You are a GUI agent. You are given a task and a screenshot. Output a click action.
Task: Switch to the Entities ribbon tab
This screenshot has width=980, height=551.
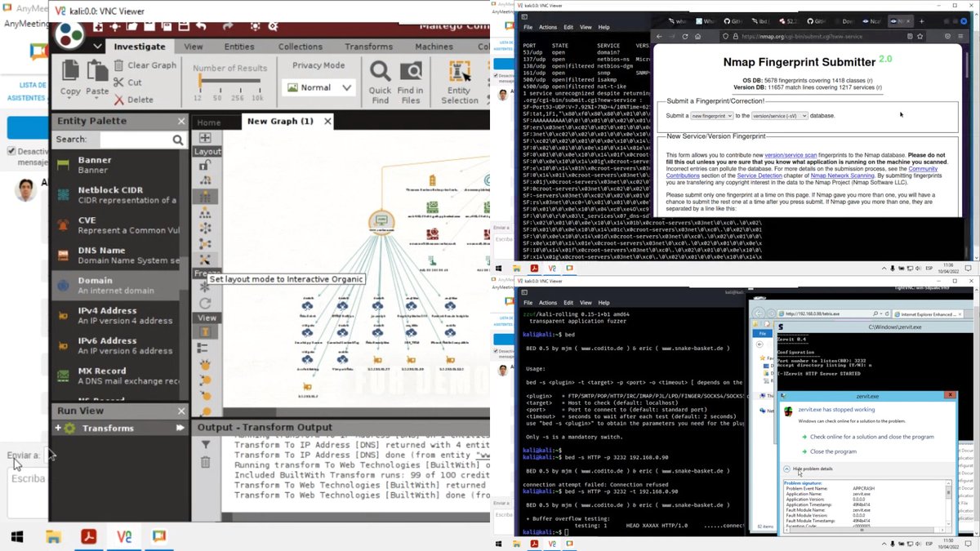point(239,47)
